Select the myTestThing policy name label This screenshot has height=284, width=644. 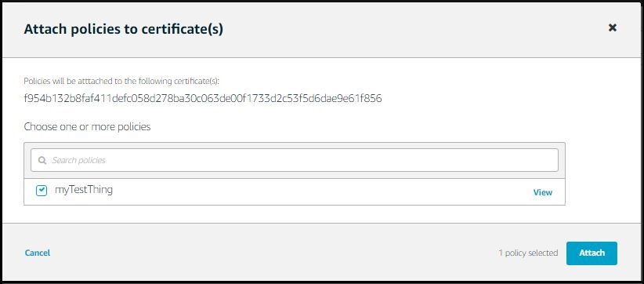(x=84, y=190)
